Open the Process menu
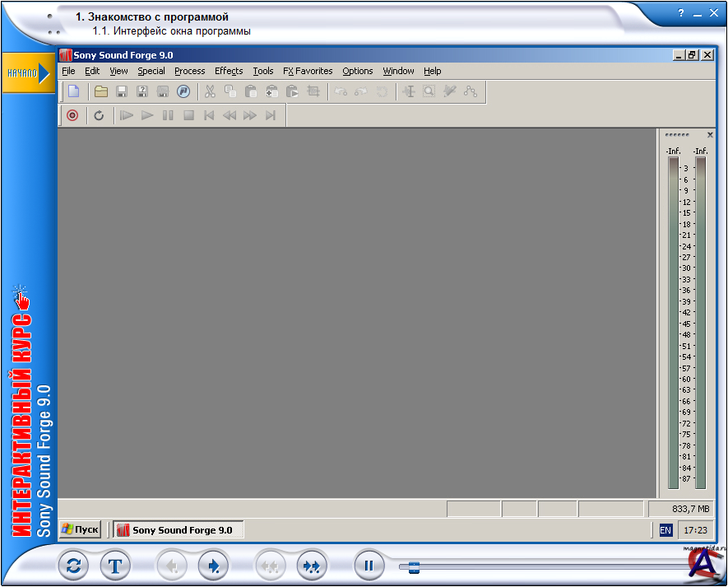The image size is (728, 587). pos(189,71)
